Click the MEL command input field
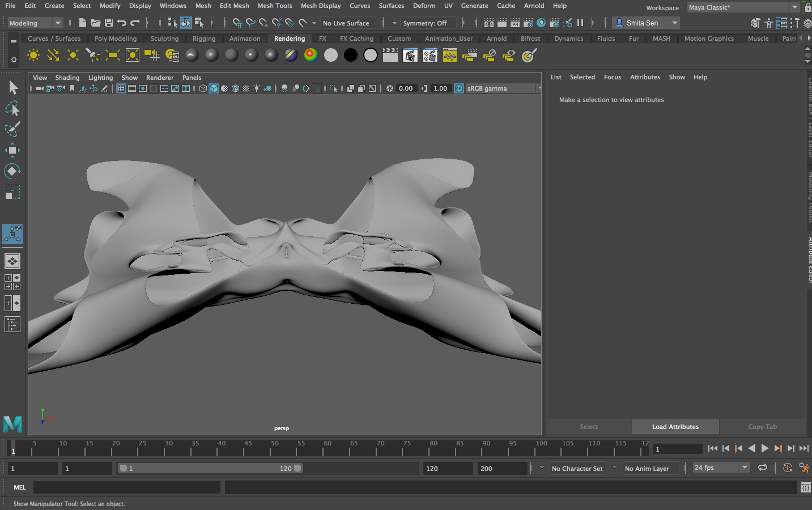The image size is (812, 510). click(126, 487)
